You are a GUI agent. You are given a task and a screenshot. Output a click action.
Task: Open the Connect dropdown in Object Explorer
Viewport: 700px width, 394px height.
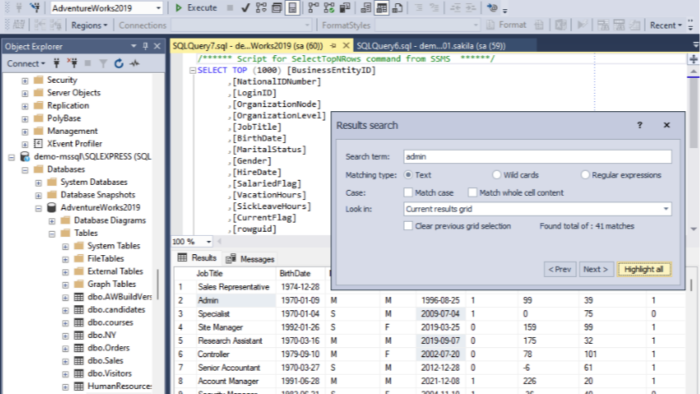[26, 63]
